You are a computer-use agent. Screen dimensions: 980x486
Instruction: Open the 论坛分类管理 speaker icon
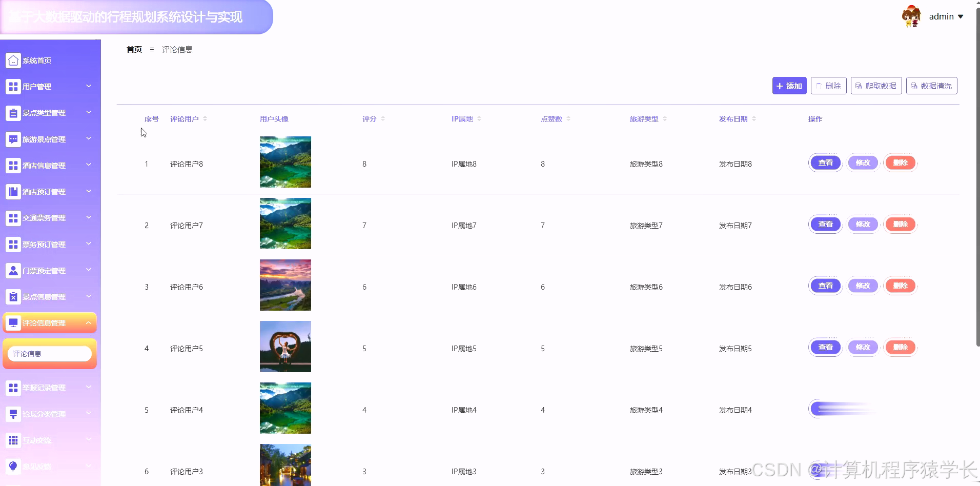click(x=13, y=414)
